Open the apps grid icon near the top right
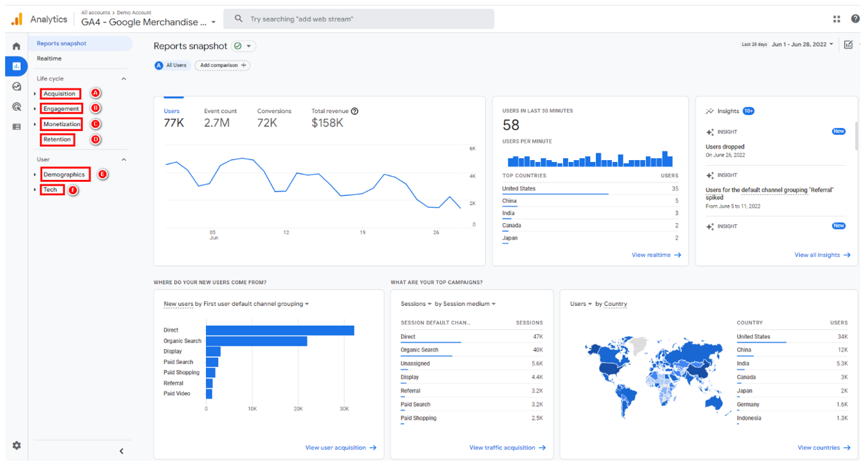The width and height of the screenshot is (868, 466). [836, 19]
